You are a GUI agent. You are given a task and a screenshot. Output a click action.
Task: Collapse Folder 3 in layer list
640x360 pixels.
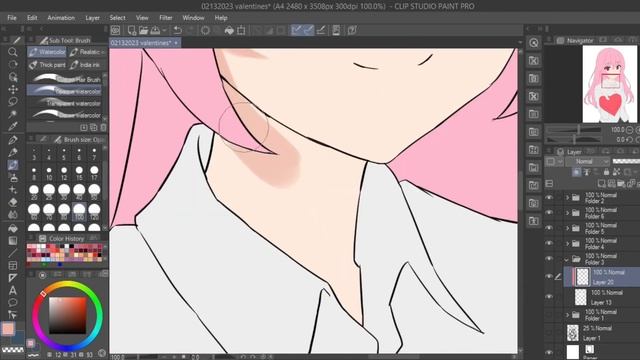(567, 259)
